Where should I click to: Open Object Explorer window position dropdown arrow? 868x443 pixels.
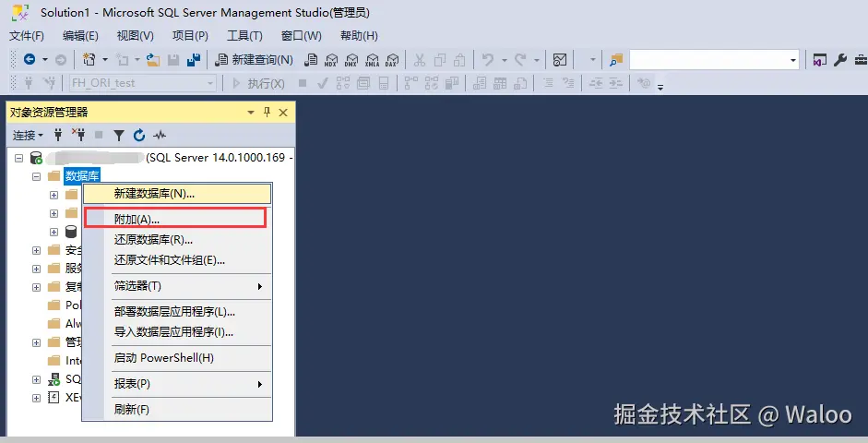click(251, 113)
